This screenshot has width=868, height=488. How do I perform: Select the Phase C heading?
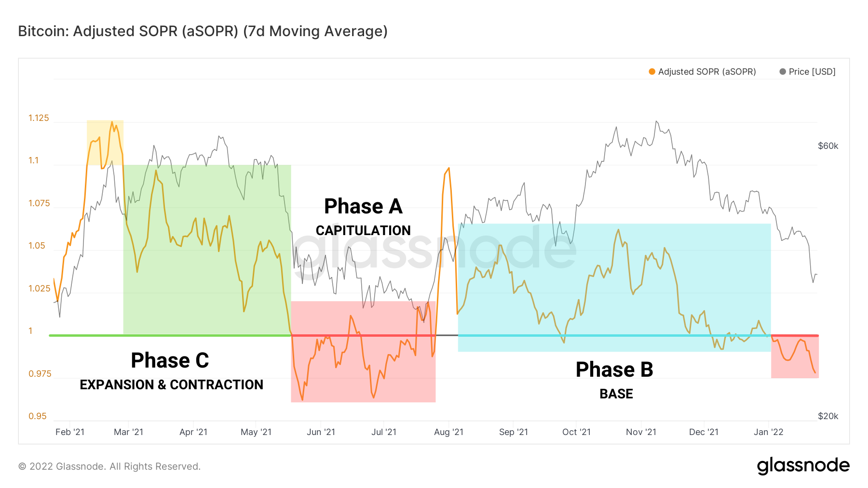tap(170, 360)
